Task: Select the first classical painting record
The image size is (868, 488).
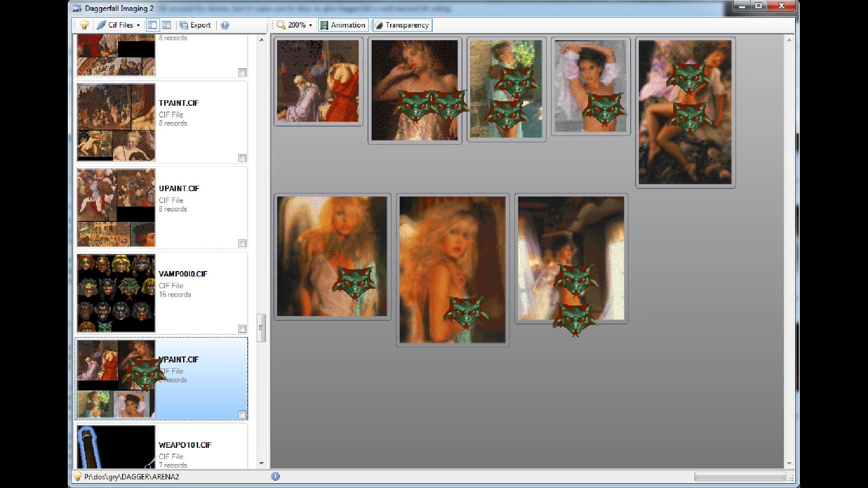Action: [x=318, y=81]
